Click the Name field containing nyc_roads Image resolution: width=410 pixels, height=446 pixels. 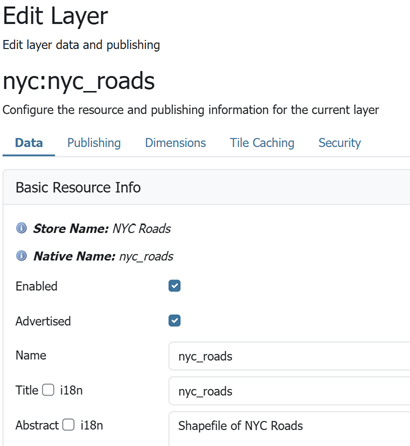(x=289, y=356)
